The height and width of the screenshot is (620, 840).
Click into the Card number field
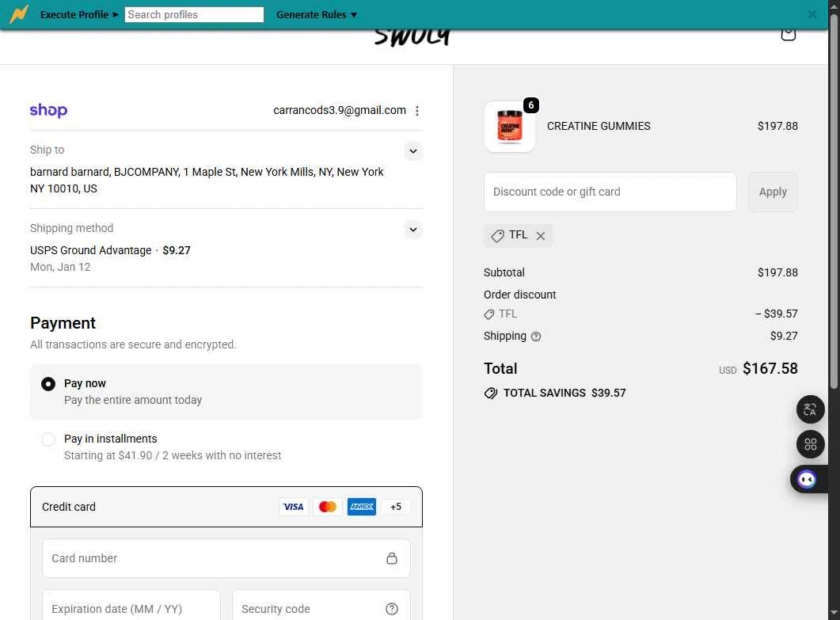click(226, 558)
